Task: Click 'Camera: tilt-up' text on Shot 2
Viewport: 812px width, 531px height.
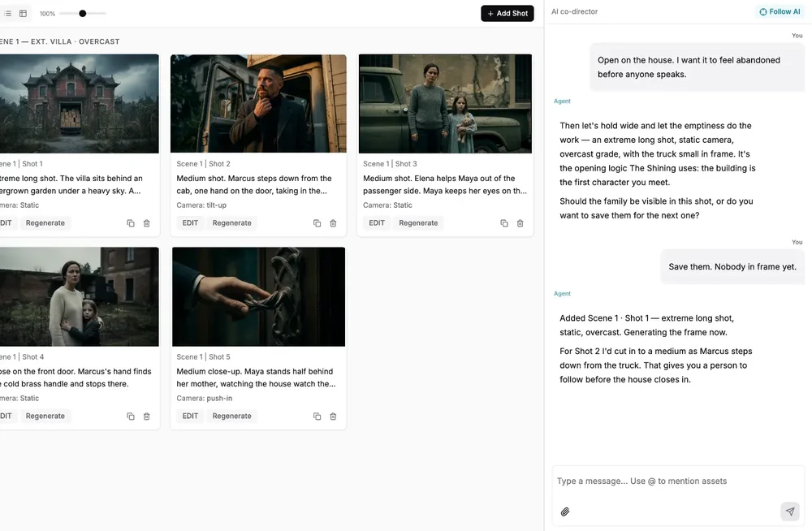Action: [x=201, y=205]
